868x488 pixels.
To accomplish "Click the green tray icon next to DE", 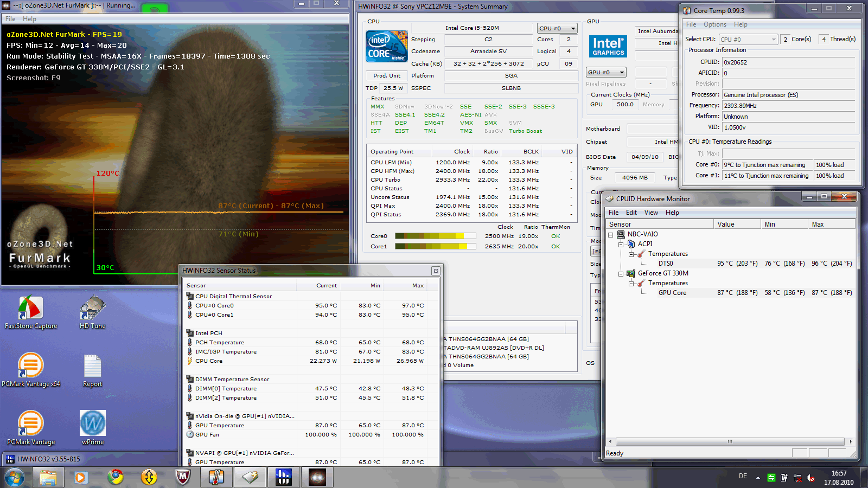I will [x=771, y=478].
